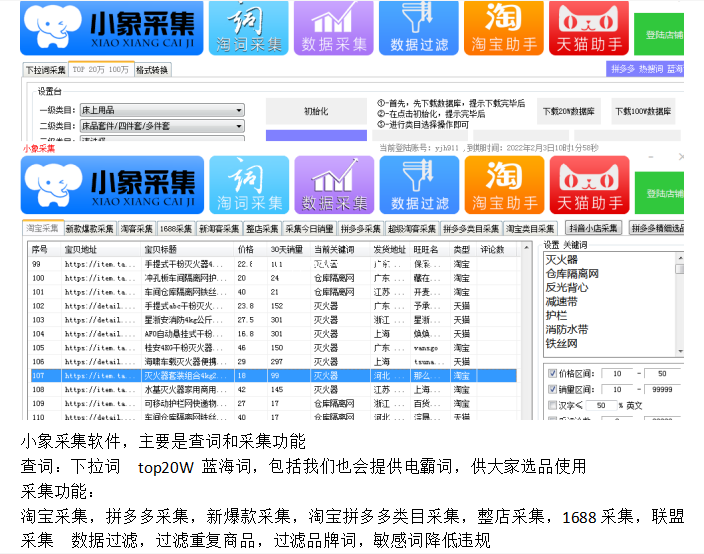Switch to 新款爆款采集 tab

tap(89, 229)
